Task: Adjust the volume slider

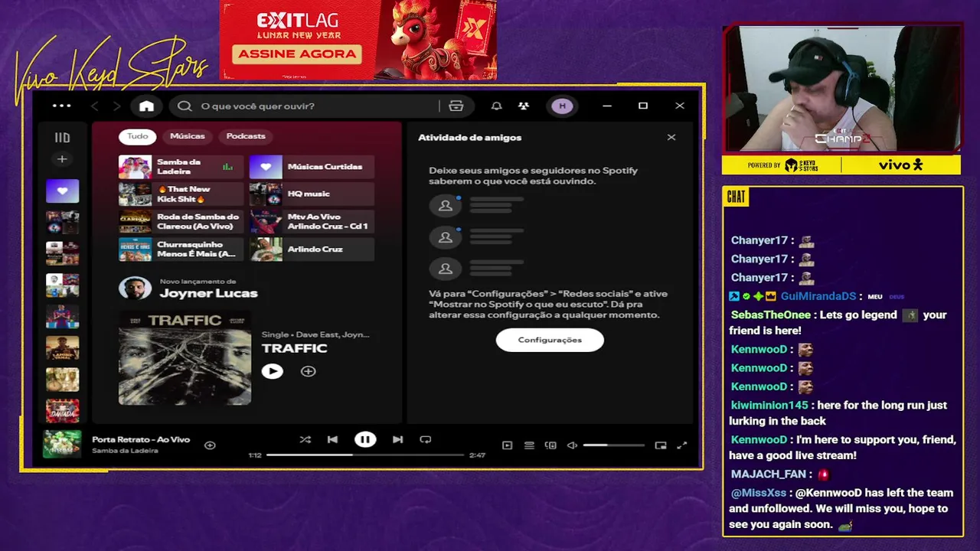Action: [x=613, y=445]
